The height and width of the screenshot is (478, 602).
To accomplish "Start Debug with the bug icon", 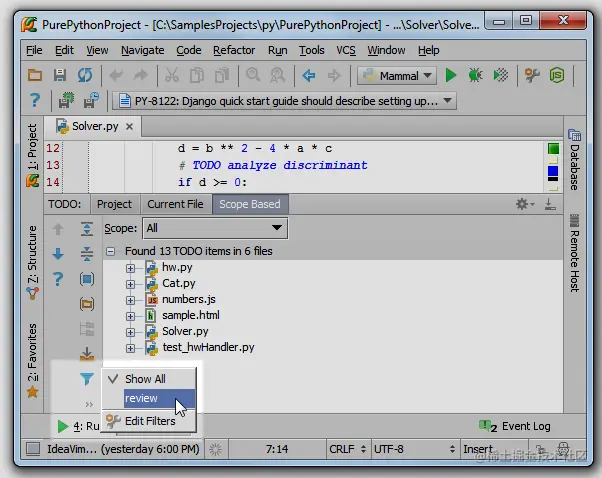I will pos(475,75).
